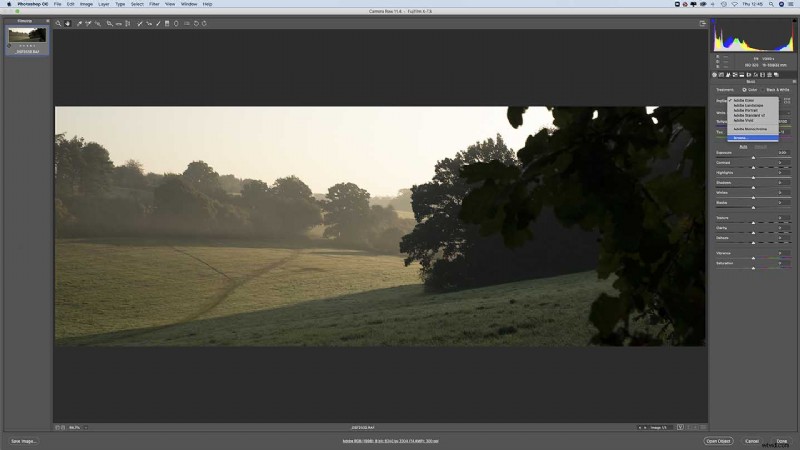Select the Adjustment Brush tool
Image resolution: width=800 pixels, height=450 pixels.
pyautogui.click(x=158, y=23)
